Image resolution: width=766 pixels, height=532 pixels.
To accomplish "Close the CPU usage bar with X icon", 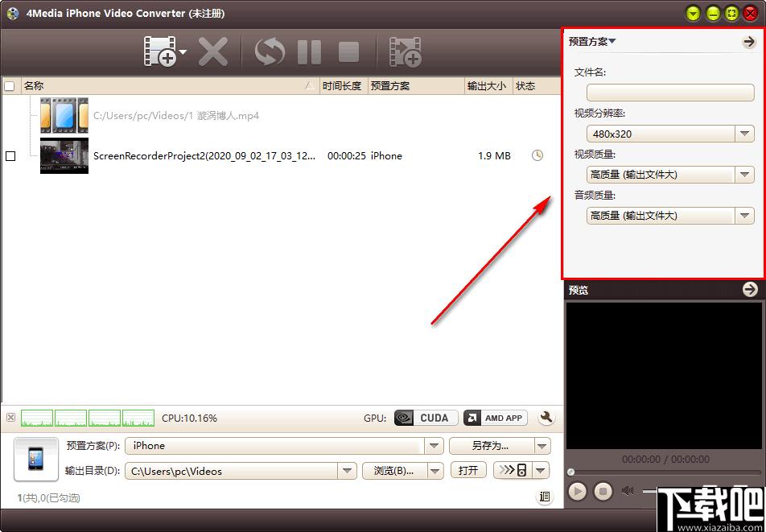I will point(10,418).
